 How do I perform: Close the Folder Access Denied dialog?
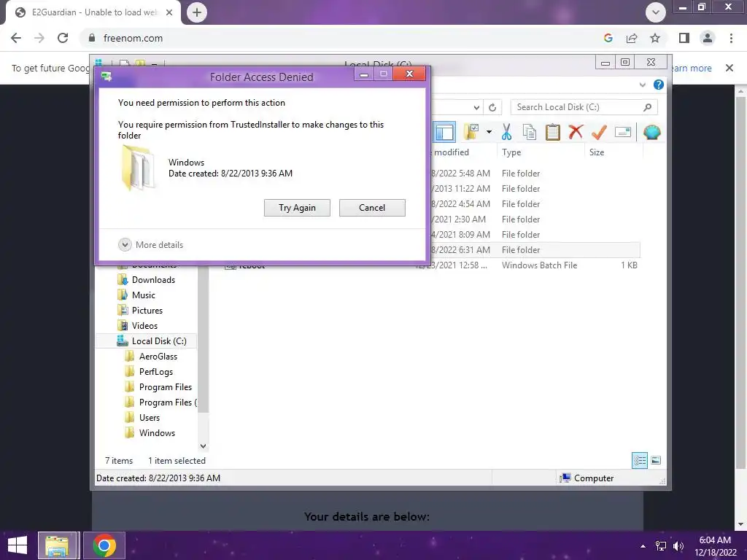pyautogui.click(x=409, y=74)
